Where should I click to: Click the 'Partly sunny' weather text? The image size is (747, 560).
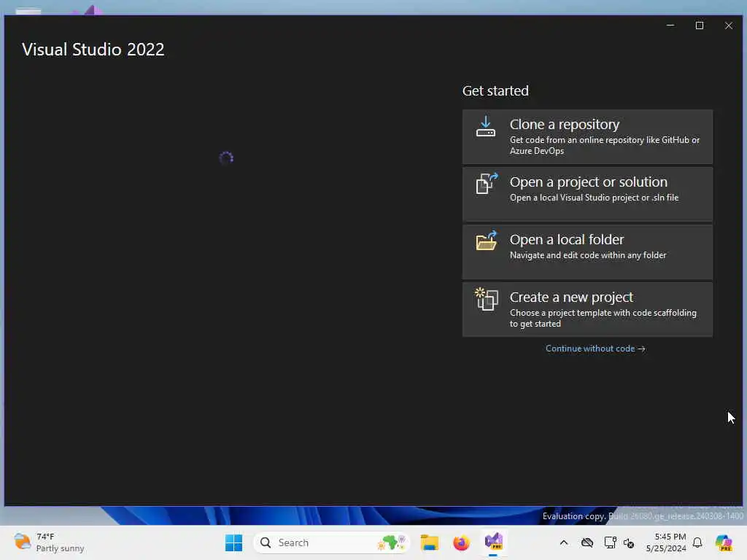click(60, 548)
